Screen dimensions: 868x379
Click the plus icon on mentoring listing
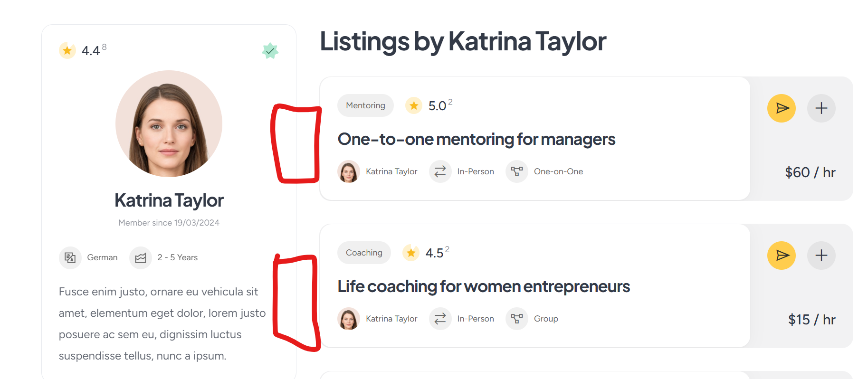pos(821,108)
